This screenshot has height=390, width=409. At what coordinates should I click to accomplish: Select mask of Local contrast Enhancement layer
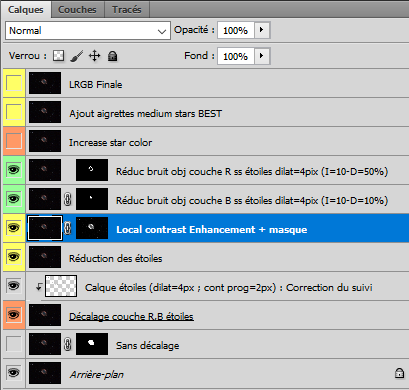click(92, 228)
